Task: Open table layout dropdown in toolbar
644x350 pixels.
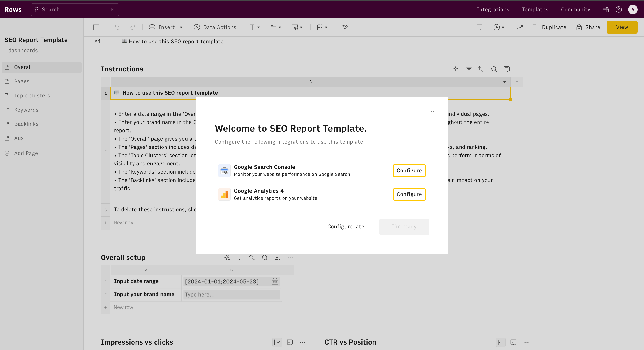Action: pos(322,27)
